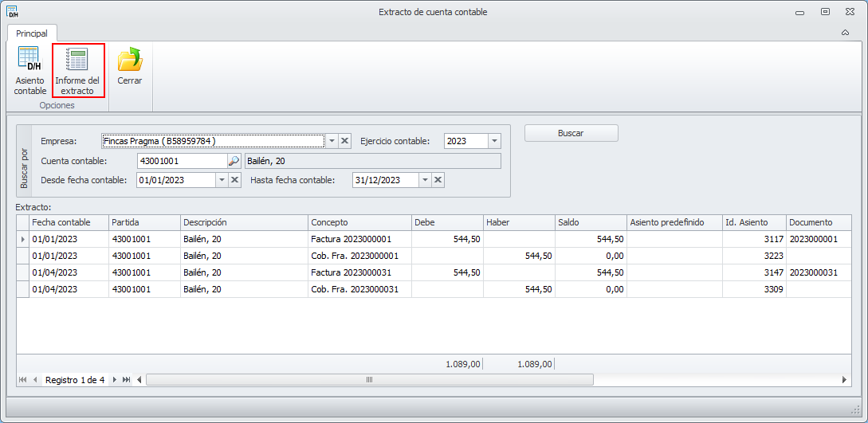Click the grid scroll left arrow

pyautogui.click(x=139, y=380)
